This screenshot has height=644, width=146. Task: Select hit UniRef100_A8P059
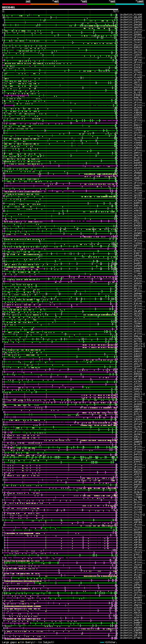(131, 165)
